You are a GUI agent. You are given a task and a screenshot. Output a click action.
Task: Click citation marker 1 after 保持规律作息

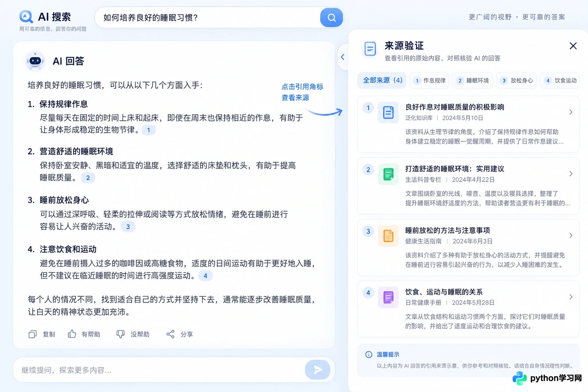pos(149,130)
